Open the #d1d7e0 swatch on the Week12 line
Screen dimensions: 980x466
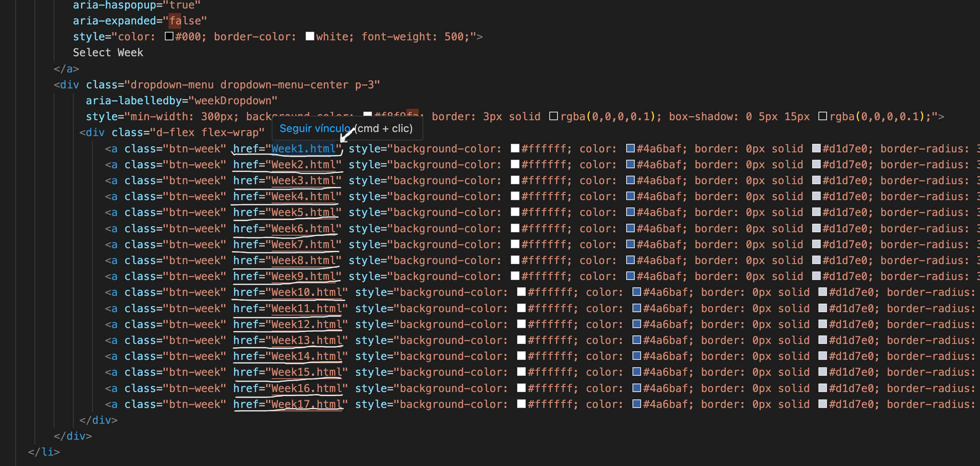tap(823, 324)
